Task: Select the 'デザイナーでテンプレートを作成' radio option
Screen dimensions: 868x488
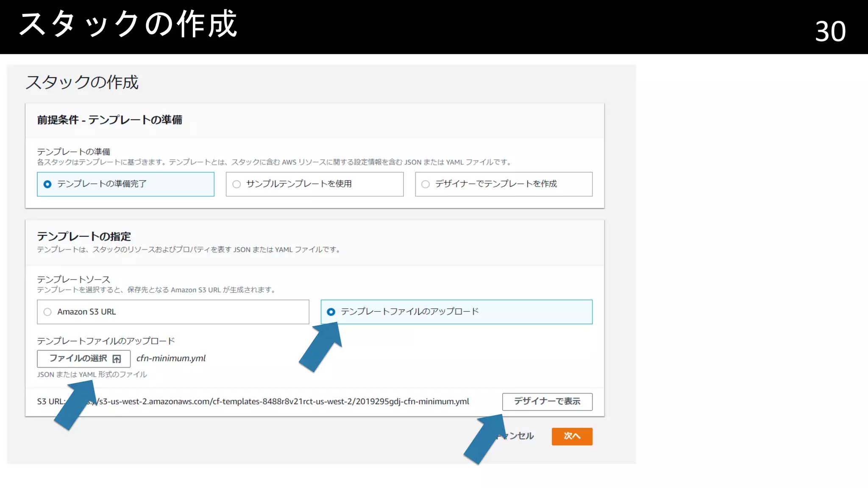Action: 426,184
